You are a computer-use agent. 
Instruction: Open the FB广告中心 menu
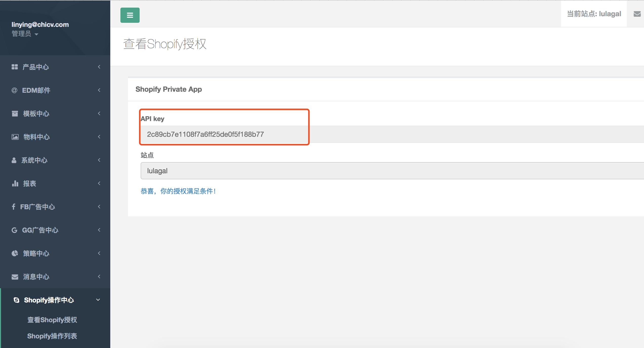point(55,207)
